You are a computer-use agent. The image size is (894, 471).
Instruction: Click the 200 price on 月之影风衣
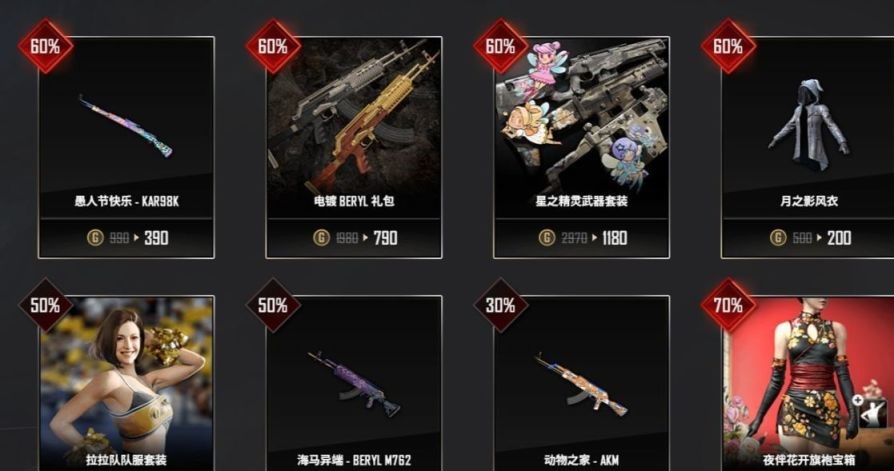pos(839,238)
